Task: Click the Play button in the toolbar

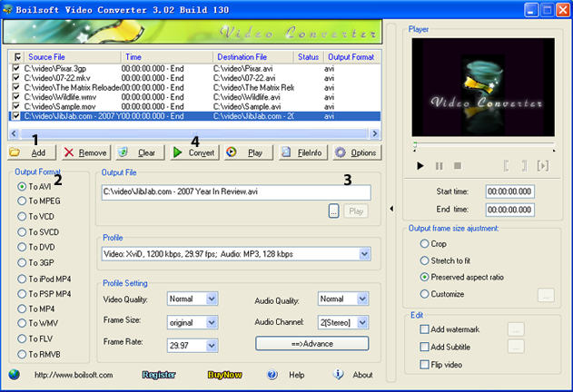Action: point(249,152)
